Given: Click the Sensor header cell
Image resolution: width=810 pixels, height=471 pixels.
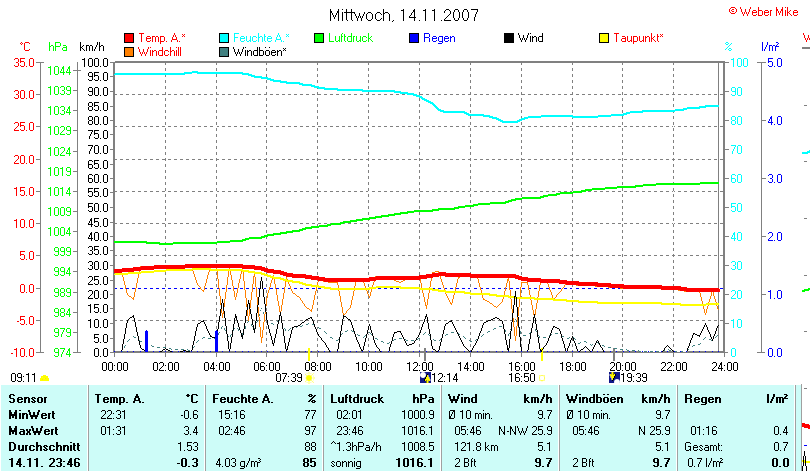Looking at the screenshot, I should pyautogui.click(x=28, y=399).
